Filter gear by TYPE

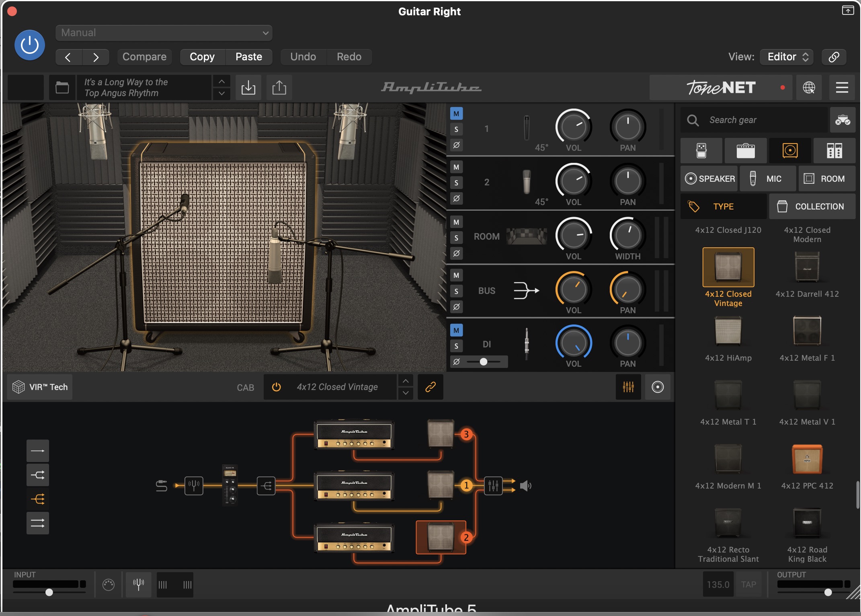tap(723, 206)
